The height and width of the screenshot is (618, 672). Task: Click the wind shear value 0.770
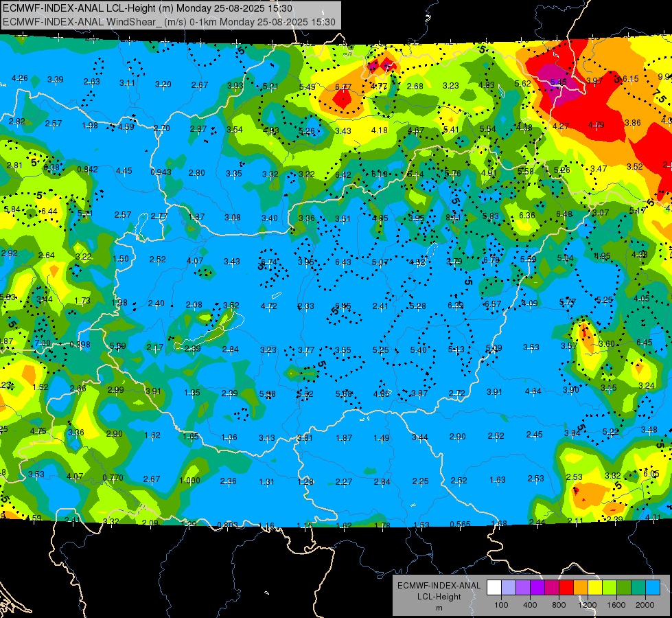coord(113,477)
